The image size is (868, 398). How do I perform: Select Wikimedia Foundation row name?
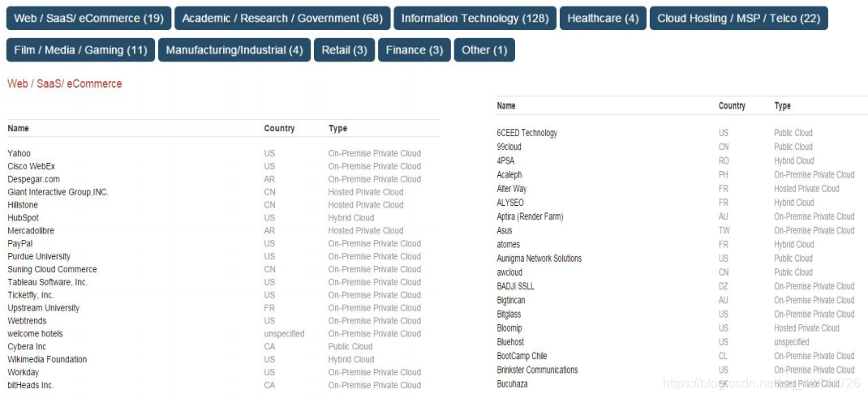(47, 359)
